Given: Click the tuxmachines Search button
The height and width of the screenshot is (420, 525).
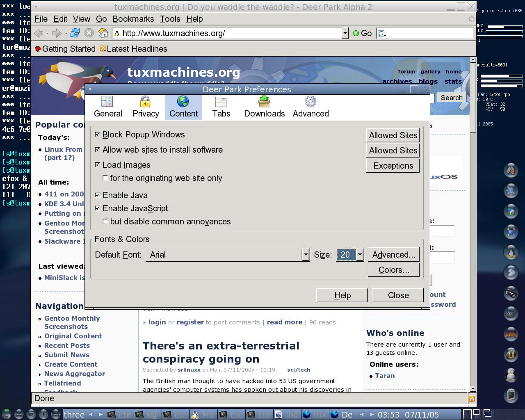Looking at the screenshot, I should click(x=452, y=98).
